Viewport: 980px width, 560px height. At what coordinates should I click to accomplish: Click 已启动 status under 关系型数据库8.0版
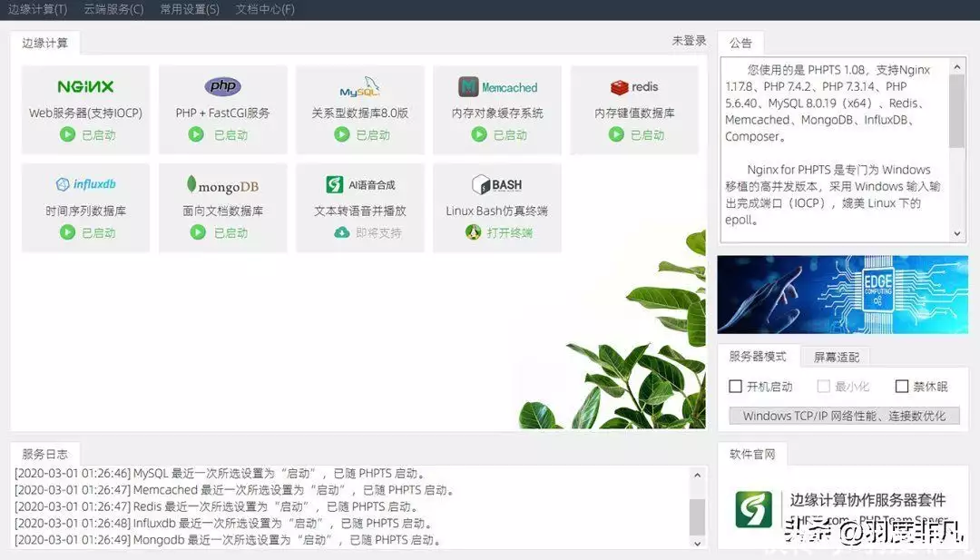coord(373,134)
